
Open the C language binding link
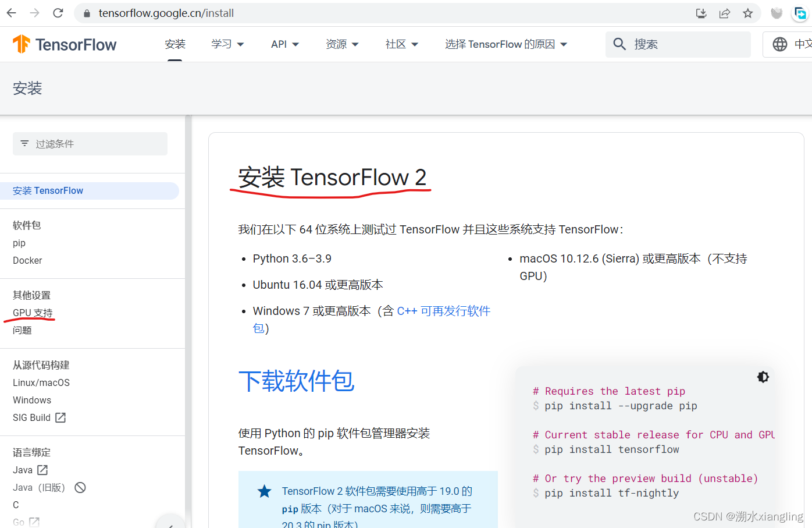16,505
